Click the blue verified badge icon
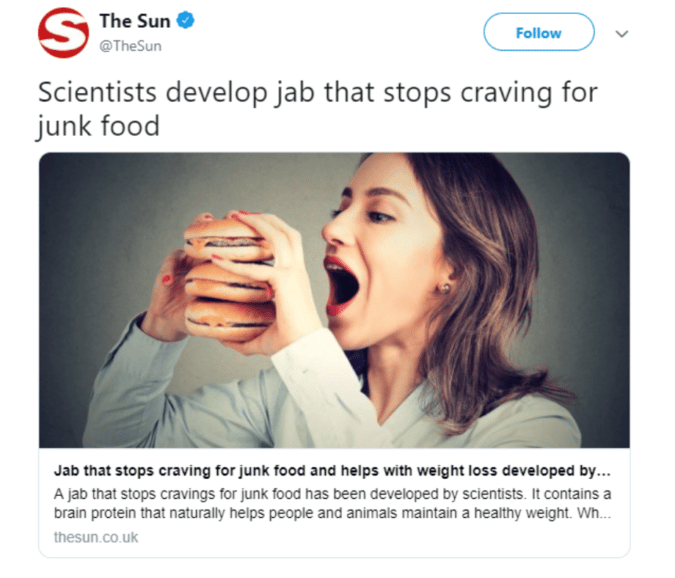This screenshot has height=578, width=675. pyautogui.click(x=186, y=21)
